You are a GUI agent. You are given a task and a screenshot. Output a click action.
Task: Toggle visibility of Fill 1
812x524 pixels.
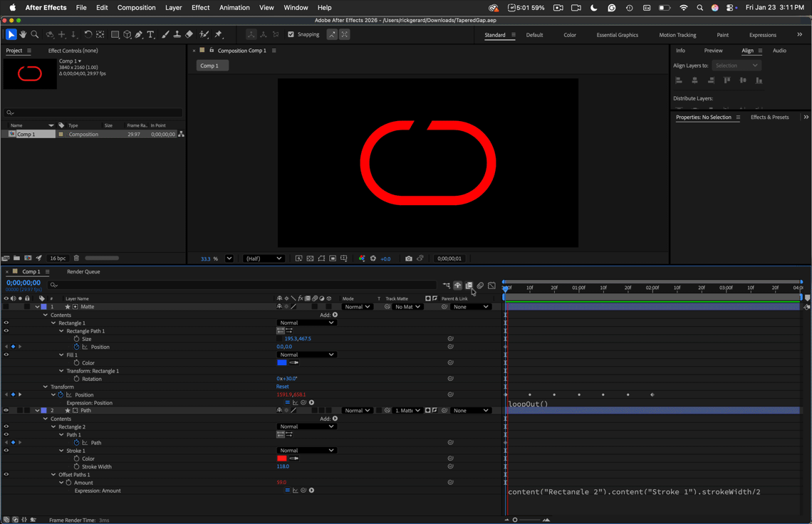point(6,355)
